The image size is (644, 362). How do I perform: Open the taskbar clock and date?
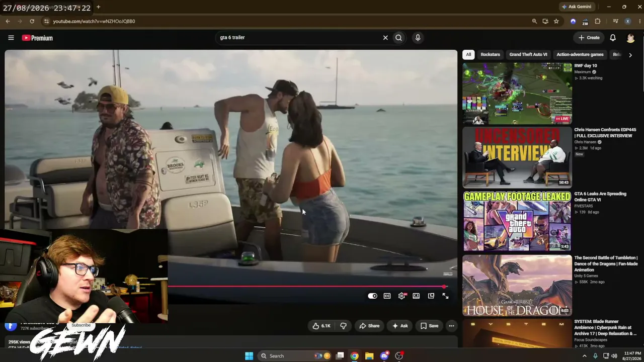pyautogui.click(x=631, y=356)
